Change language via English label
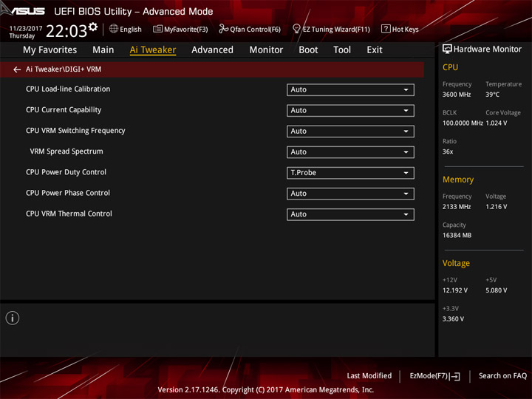Screen dimensions: 532x399 (x=131, y=30)
